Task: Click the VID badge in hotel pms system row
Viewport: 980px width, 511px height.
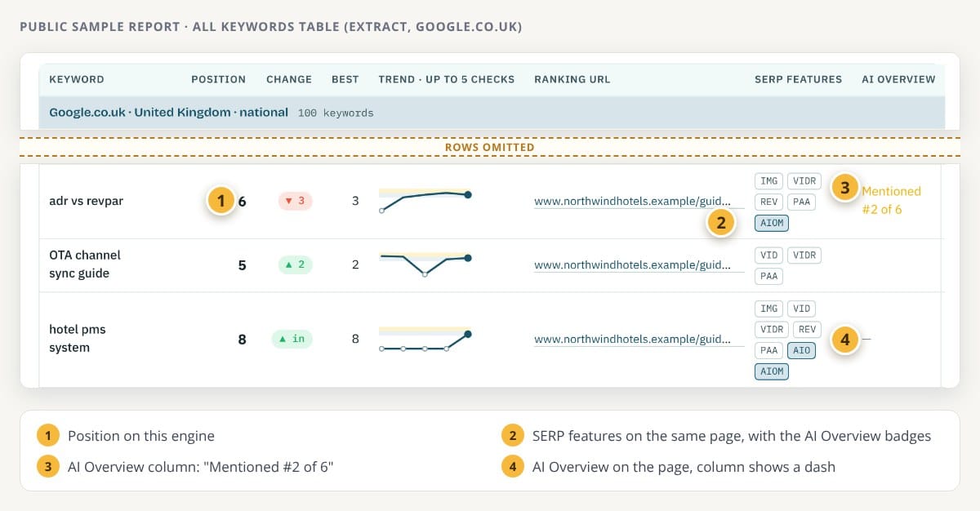Action: pyautogui.click(x=801, y=309)
